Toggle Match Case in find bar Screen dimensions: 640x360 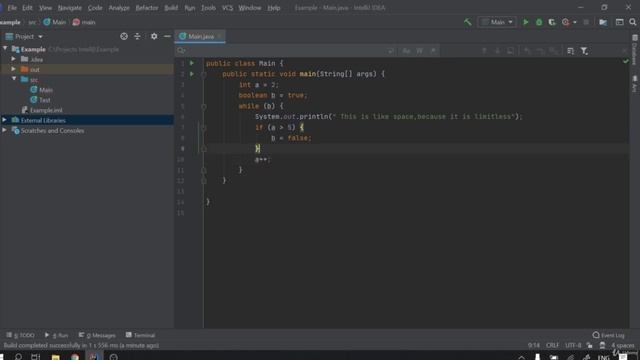tap(406, 51)
